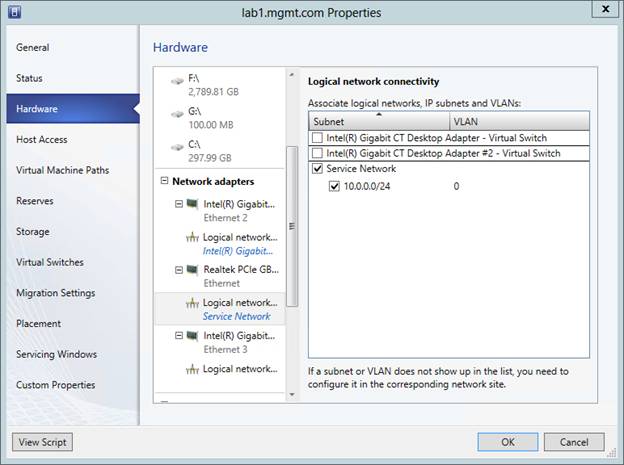624x465 pixels.
Task: Select the 2,789.81 GB size text
Action: (213, 92)
